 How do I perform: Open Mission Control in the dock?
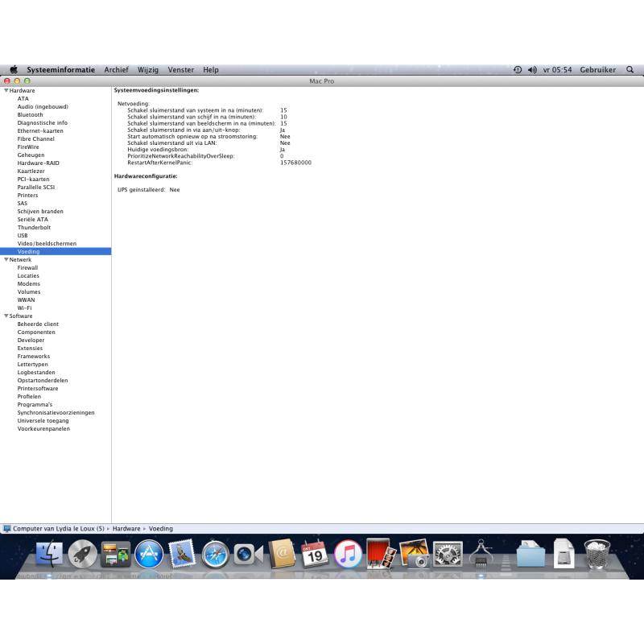tap(115, 554)
